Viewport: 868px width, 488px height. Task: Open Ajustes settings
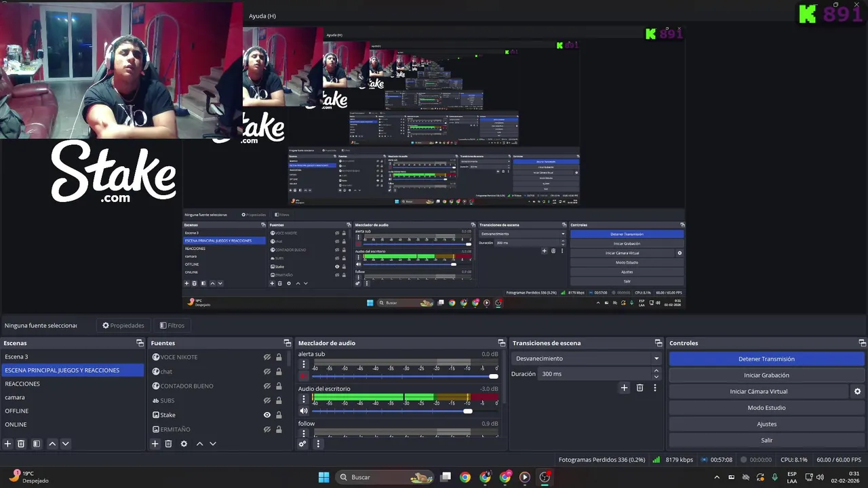pos(766,424)
